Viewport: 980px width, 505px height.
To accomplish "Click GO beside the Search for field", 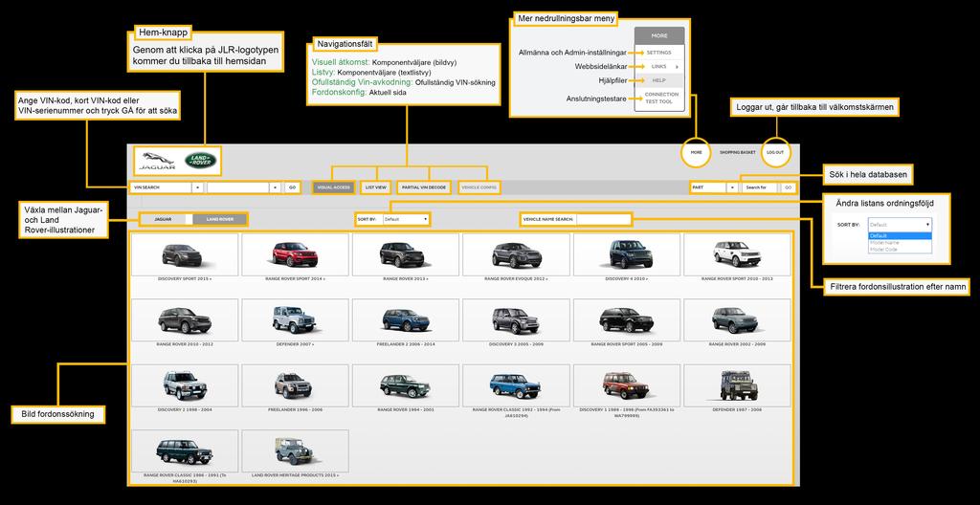I will coord(789,187).
